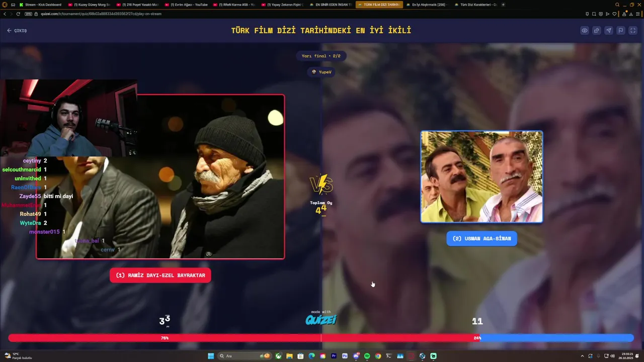644x362 pixels.
Task: Click the flag report icon
Action: coord(620,31)
